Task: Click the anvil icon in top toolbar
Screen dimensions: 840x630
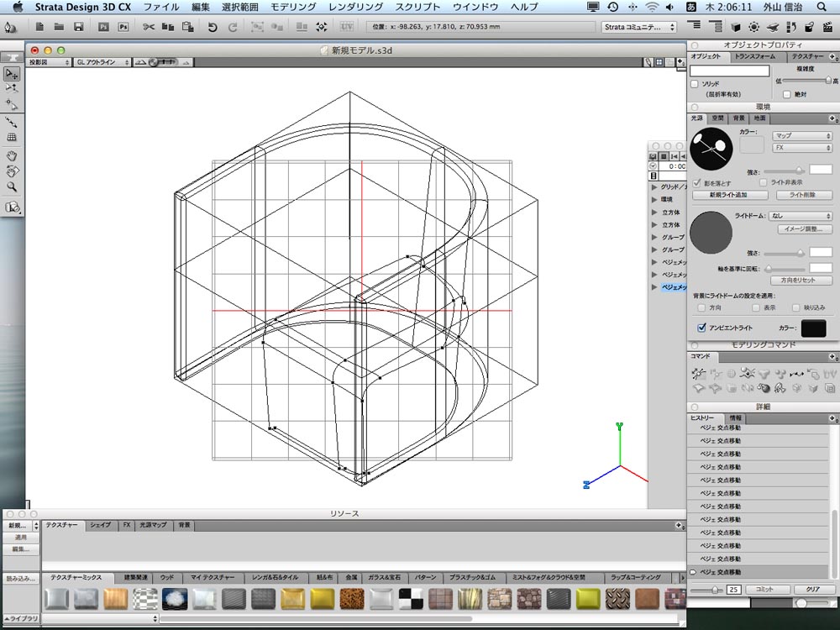Action: (773, 27)
